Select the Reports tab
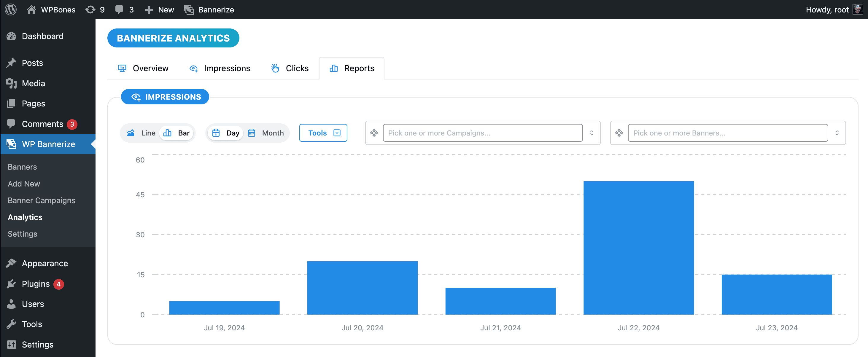Screen dimensions: 868x357 click(x=352, y=68)
